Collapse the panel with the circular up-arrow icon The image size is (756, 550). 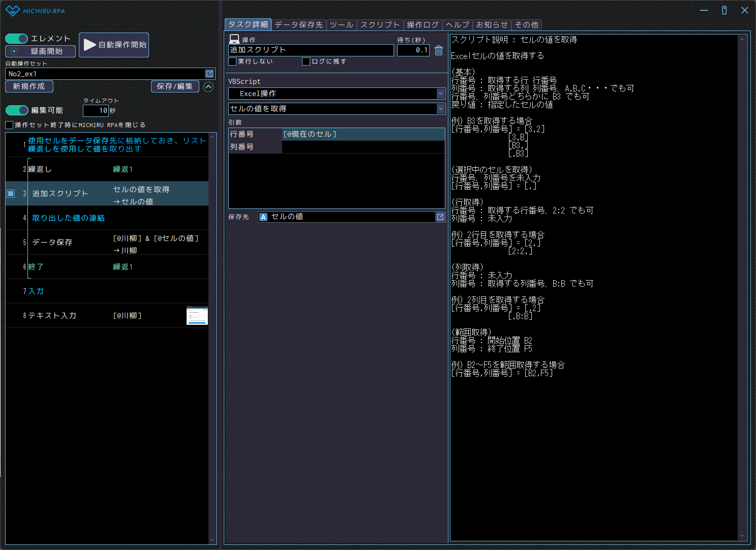tap(208, 87)
